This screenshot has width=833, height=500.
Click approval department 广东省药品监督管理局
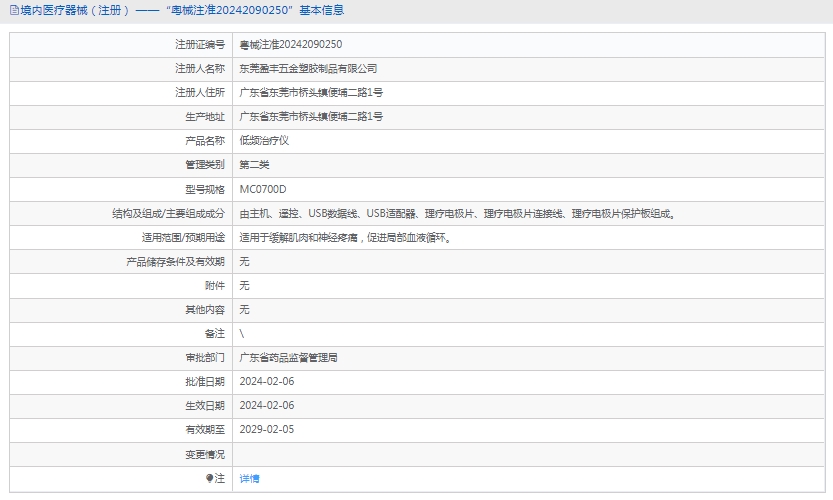(288, 357)
